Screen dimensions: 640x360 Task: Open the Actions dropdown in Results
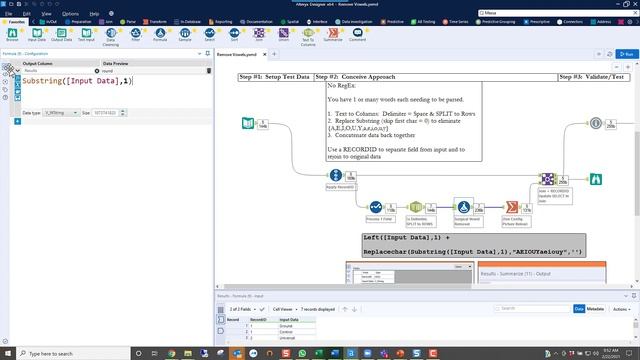click(x=622, y=309)
